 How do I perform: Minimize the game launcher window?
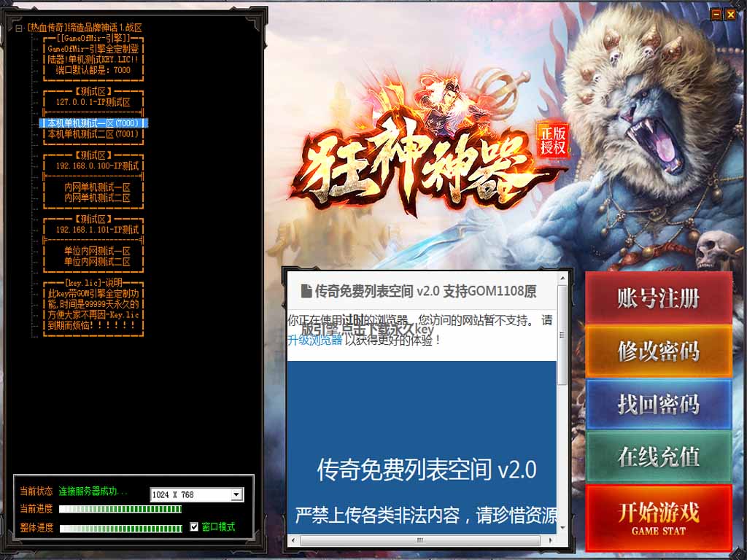tap(716, 14)
